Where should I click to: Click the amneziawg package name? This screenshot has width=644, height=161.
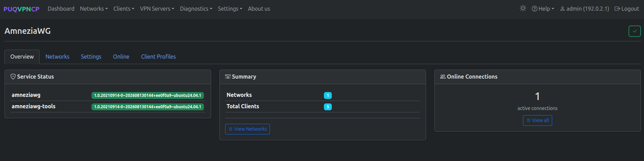pyautogui.click(x=26, y=95)
